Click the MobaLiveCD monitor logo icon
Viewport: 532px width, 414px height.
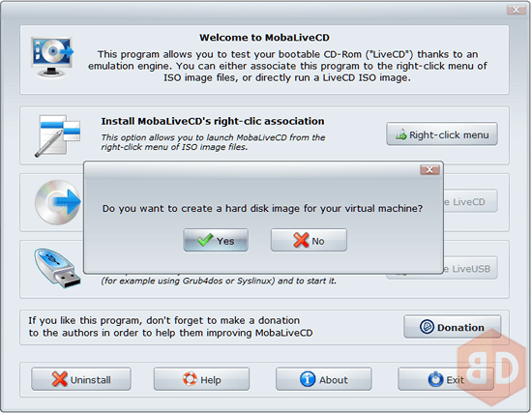point(52,57)
